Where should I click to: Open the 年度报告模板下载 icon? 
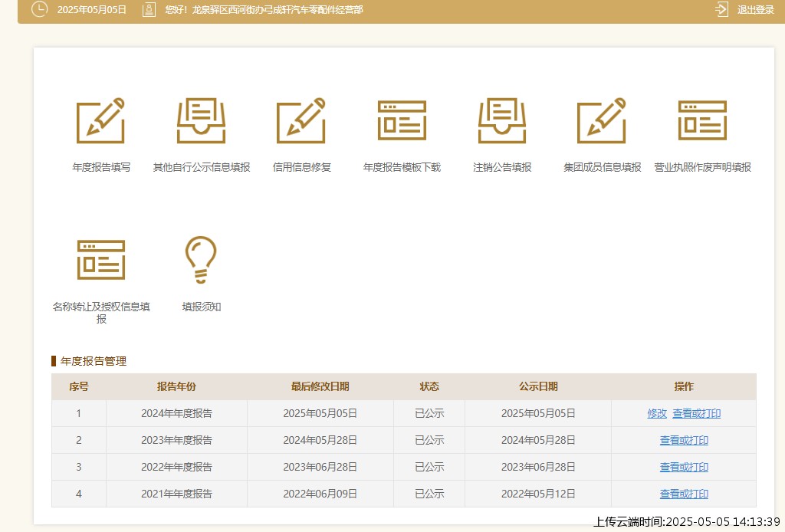(x=402, y=120)
